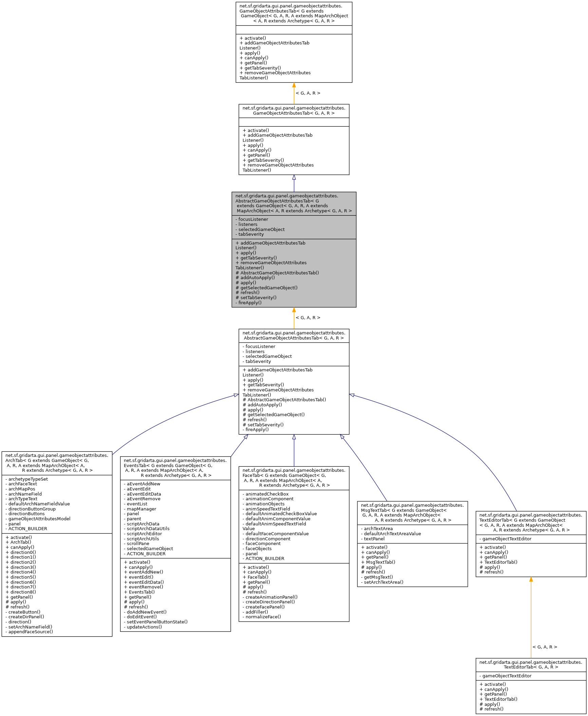
Task: Click the EventsTab class node title
Action: click(x=175, y=468)
